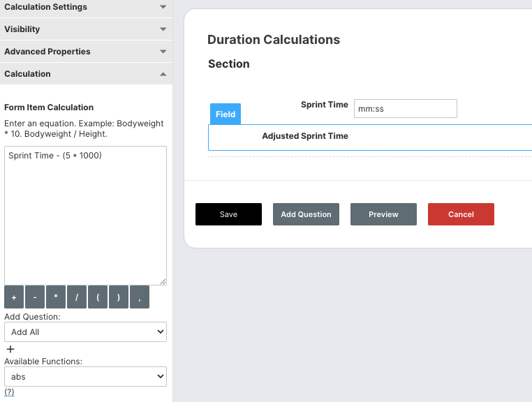Expand the Visibility section
Screen dimensions: 532x402
click(86, 29)
